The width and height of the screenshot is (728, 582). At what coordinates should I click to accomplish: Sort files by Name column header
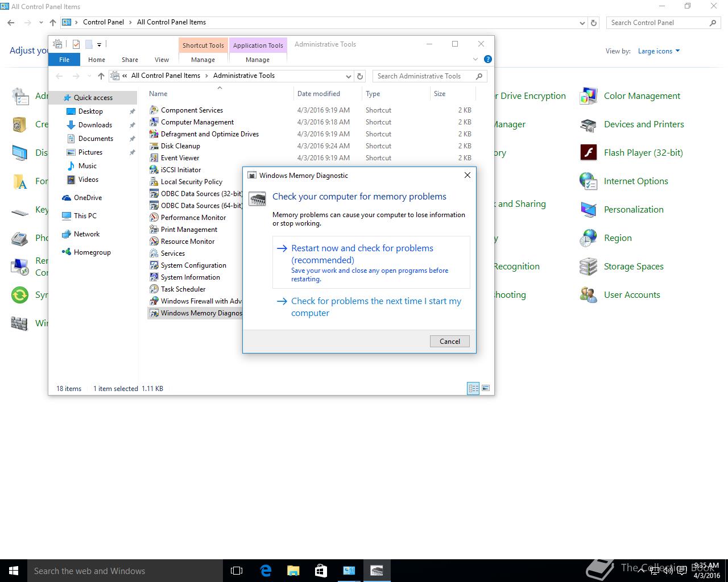click(220, 94)
